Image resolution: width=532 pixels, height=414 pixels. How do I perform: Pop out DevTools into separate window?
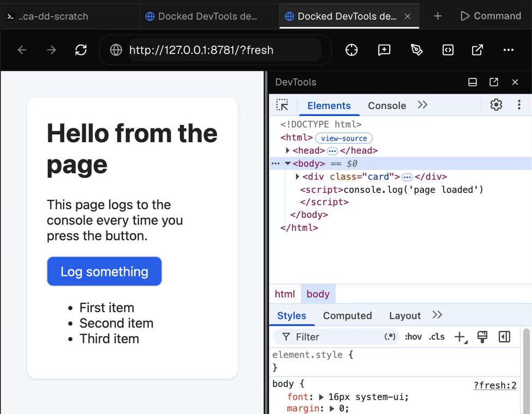(494, 82)
